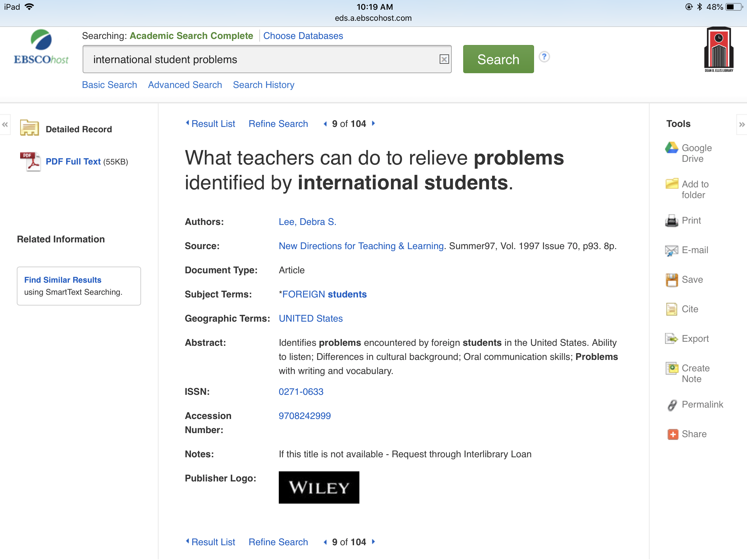Select the Print tool icon
The height and width of the screenshot is (560, 747).
coord(672,221)
